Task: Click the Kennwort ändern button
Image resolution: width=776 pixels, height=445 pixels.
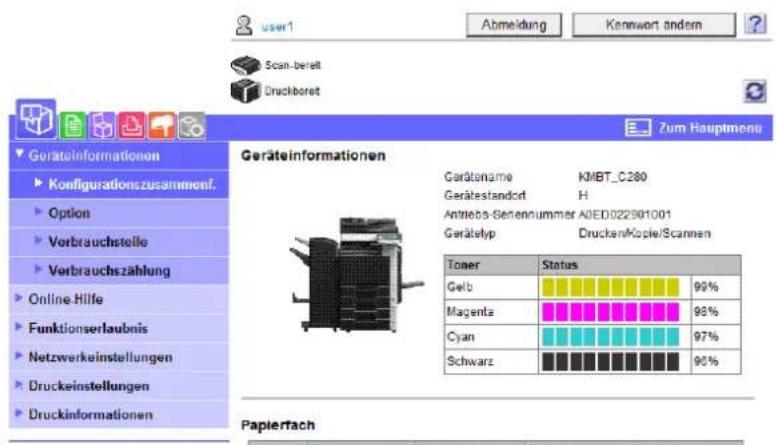Action: click(654, 25)
